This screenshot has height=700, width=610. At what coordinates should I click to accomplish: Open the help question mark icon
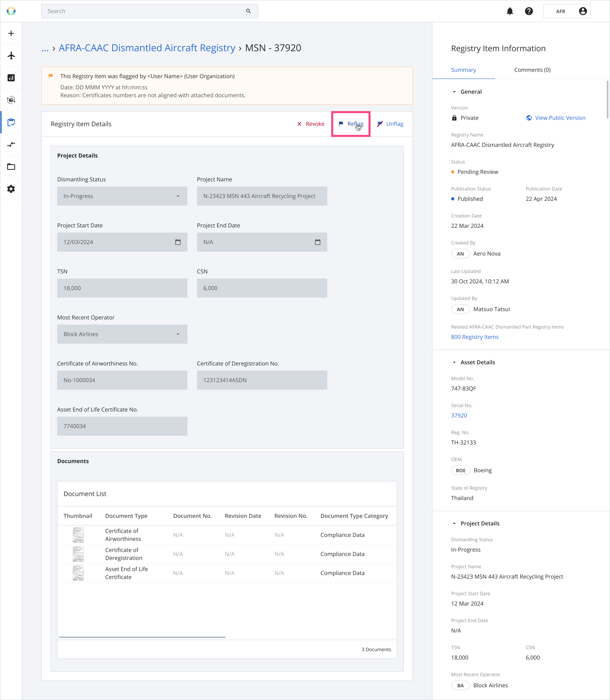[529, 11]
